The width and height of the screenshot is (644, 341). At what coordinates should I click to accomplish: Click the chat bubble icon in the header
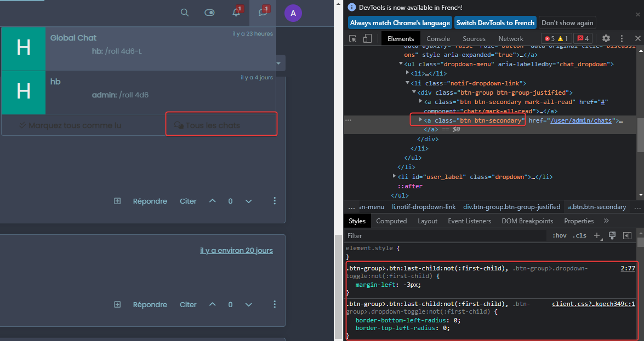pos(263,13)
